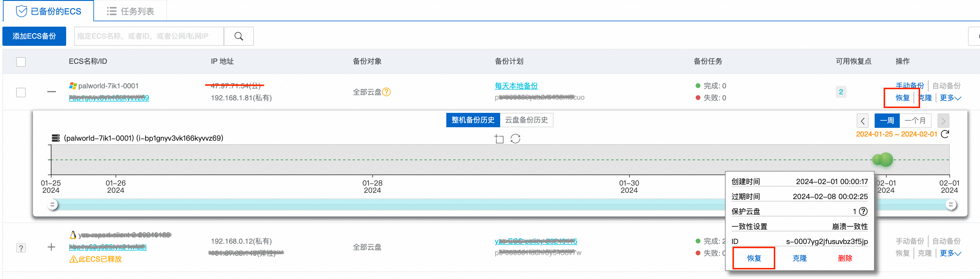Click red 失败 status dot in palworld row

tap(698, 98)
